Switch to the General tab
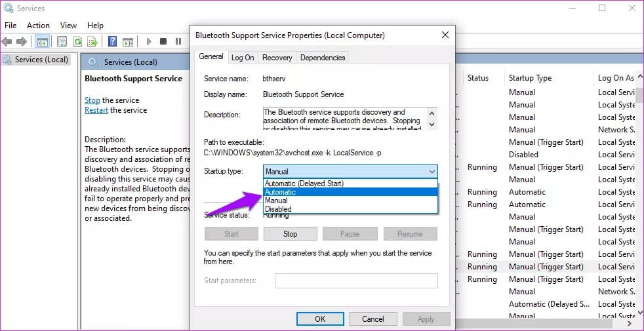 click(x=211, y=56)
